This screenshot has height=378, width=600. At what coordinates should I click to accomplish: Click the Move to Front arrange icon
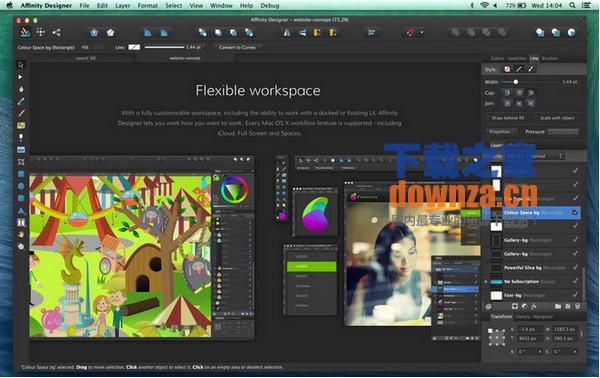[249, 33]
